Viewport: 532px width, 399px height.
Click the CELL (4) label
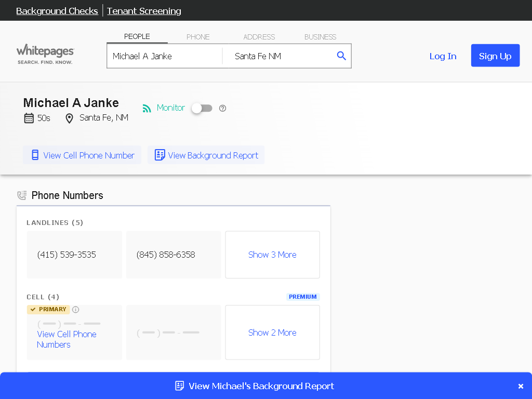pyautogui.click(x=43, y=297)
